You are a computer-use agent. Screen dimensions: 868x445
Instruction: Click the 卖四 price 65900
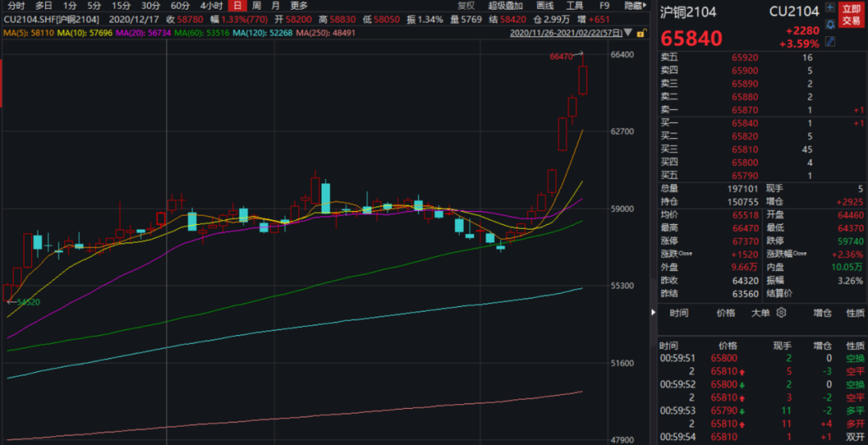pos(744,71)
